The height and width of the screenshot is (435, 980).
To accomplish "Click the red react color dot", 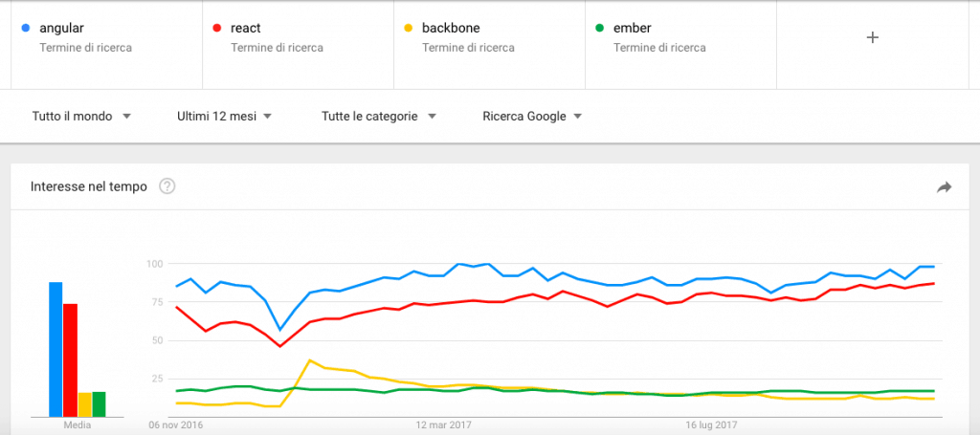I will click(x=216, y=29).
